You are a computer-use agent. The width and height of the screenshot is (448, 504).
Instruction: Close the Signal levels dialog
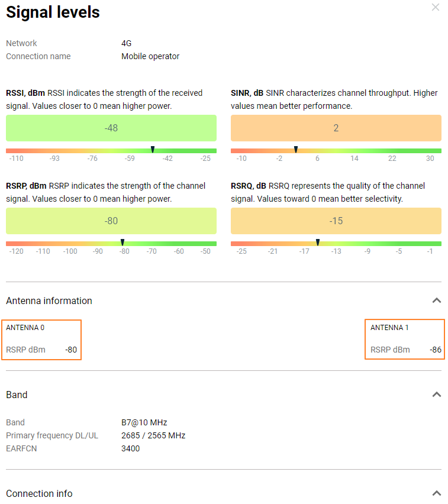point(436,8)
